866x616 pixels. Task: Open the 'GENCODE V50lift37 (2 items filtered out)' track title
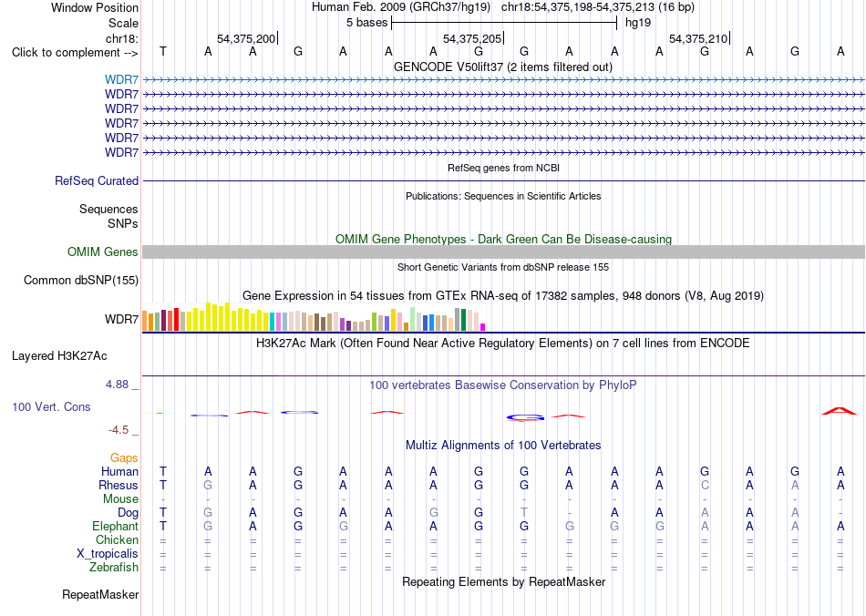(x=503, y=67)
